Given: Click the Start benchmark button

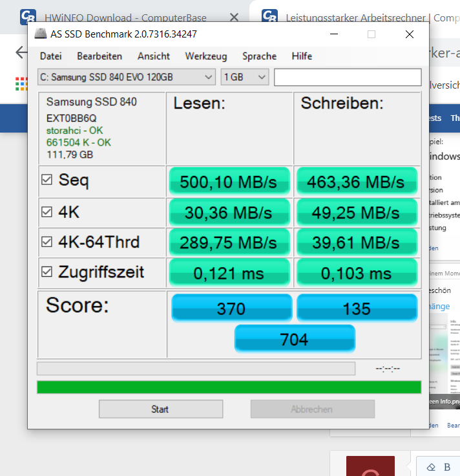Looking at the screenshot, I should 161,409.
